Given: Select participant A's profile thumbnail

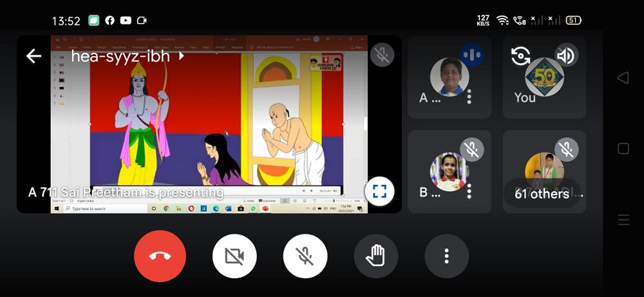Looking at the screenshot, I should [449, 77].
